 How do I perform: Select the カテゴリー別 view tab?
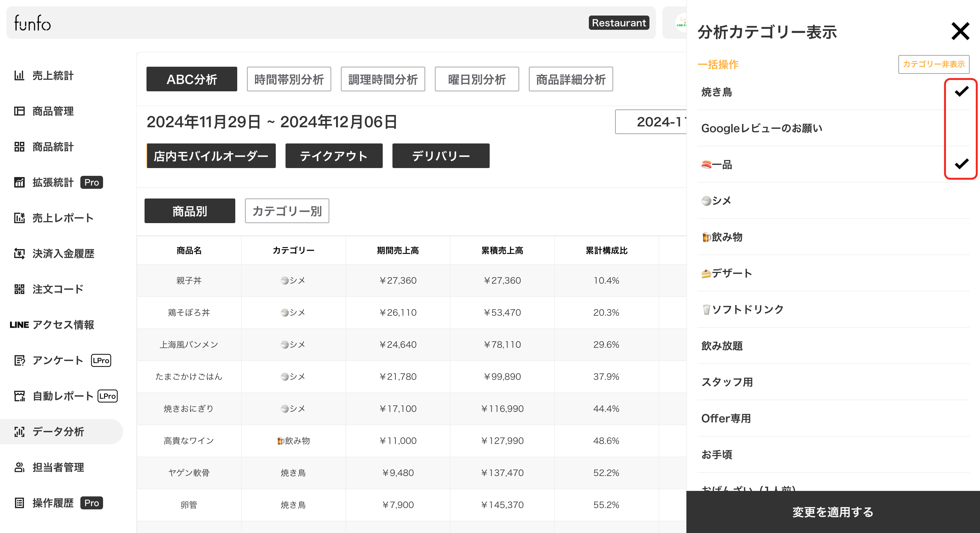[287, 210]
